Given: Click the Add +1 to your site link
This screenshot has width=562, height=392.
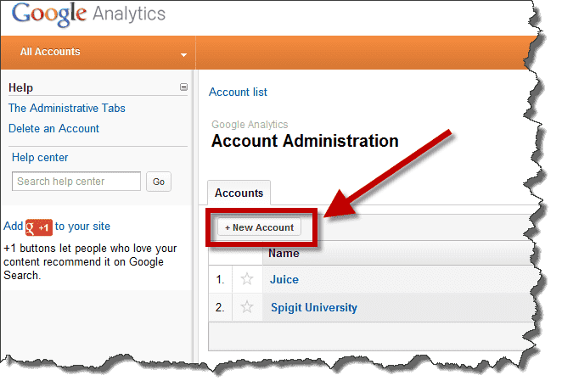Looking at the screenshot, I should [x=57, y=227].
